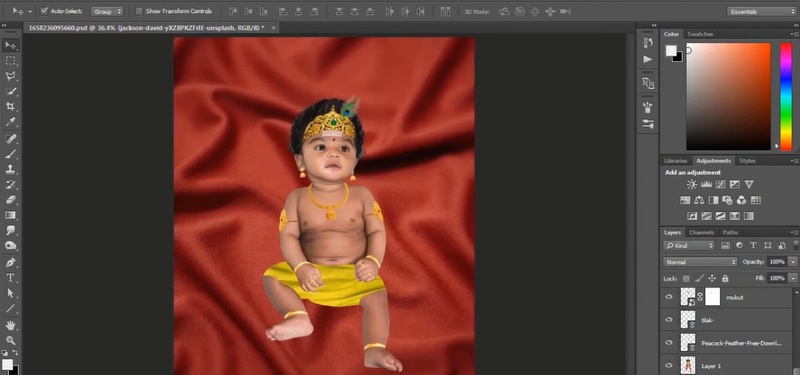Select the History Brush tool
Screen dimensions: 800x375
click(10, 184)
